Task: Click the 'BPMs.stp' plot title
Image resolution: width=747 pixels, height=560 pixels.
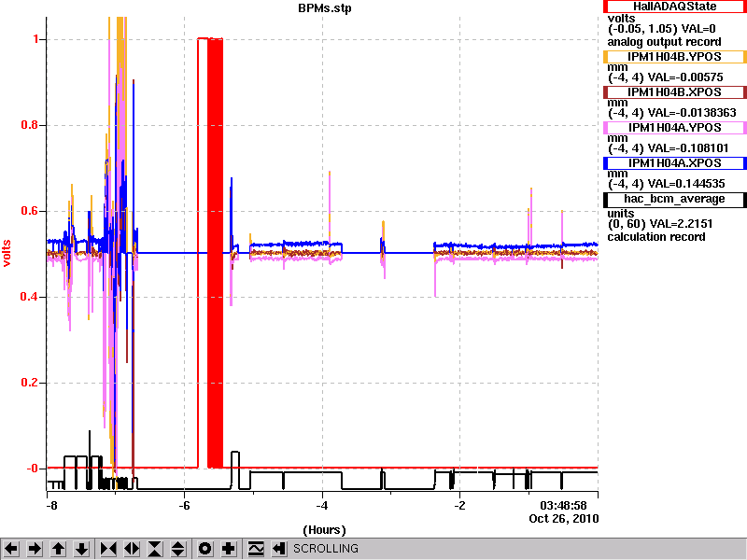Action: pyautogui.click(x=325, y=8)
